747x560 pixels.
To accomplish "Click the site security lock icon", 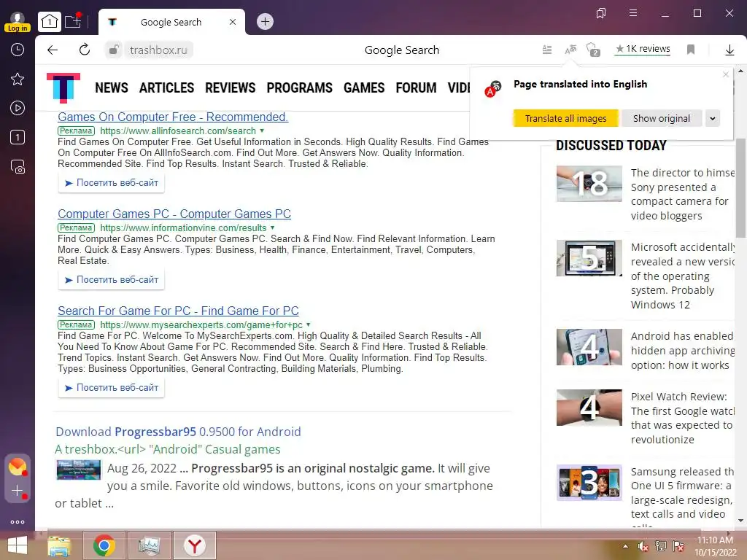I will 113,50.
